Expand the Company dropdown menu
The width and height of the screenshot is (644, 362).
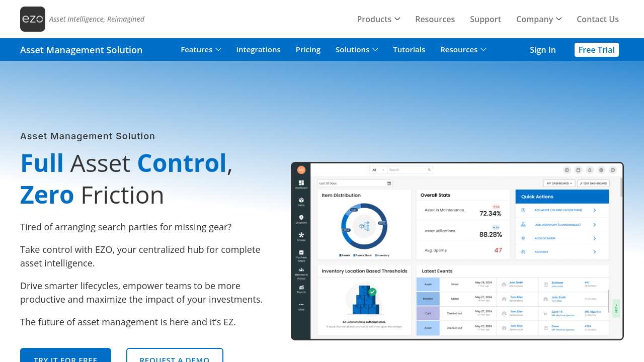click(538, 19)
